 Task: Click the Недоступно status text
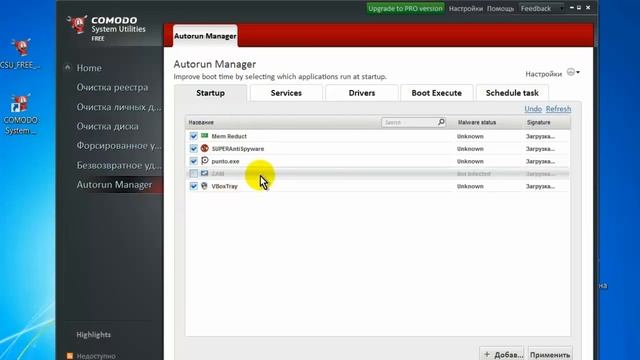(x=96, y=356)
